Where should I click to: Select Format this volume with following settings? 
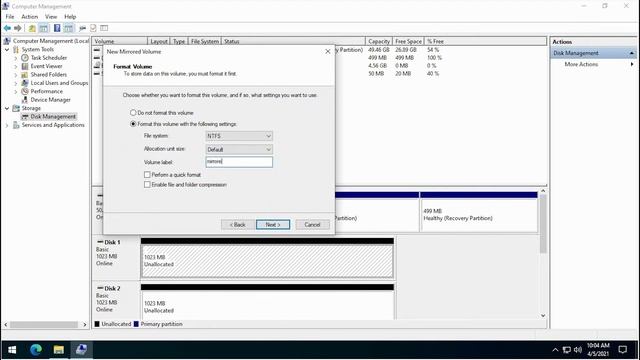[x=133, y=124]
